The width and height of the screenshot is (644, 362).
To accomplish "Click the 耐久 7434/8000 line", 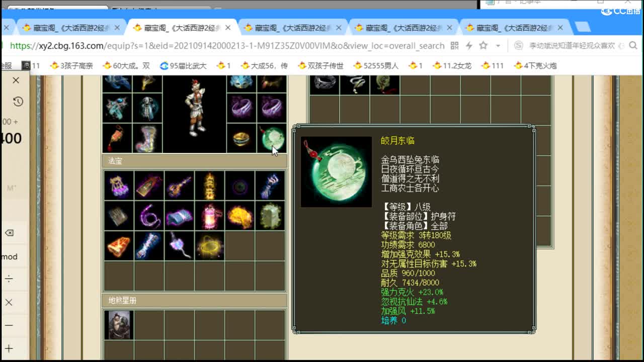I will 410,283.
